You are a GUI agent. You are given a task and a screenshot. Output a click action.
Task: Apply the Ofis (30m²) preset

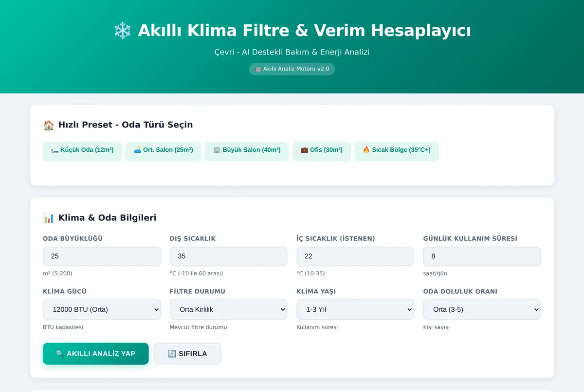tap(322, 150)
